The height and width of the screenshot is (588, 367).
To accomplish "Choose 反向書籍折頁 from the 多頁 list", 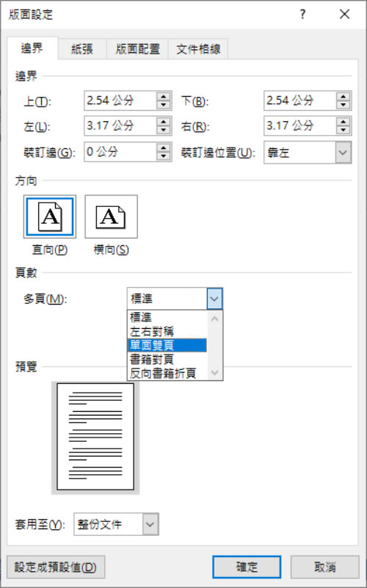I will (167, 373).
